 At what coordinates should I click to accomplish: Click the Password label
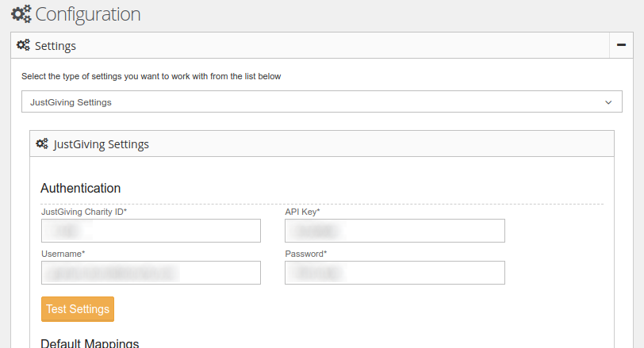point(306,254)
